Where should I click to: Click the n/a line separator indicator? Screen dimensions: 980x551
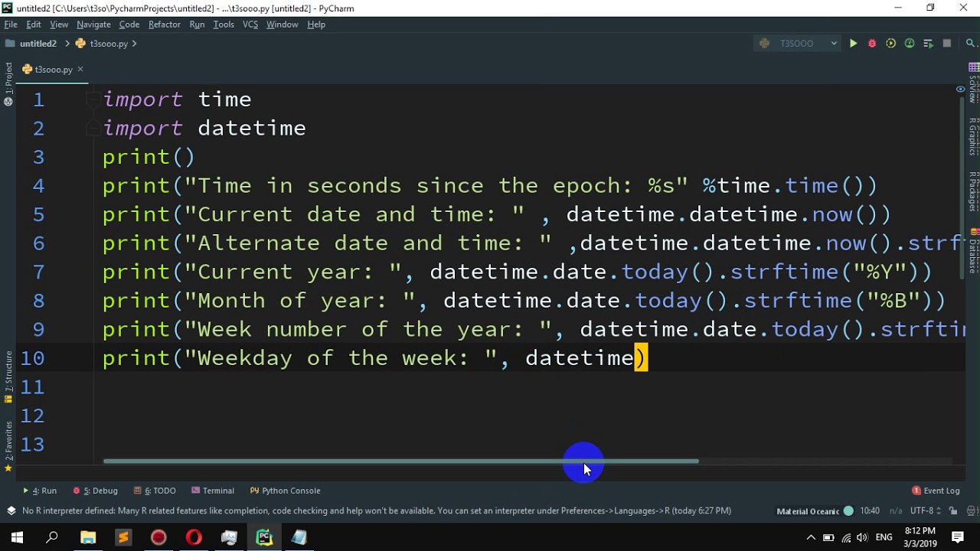pos(895,511)
